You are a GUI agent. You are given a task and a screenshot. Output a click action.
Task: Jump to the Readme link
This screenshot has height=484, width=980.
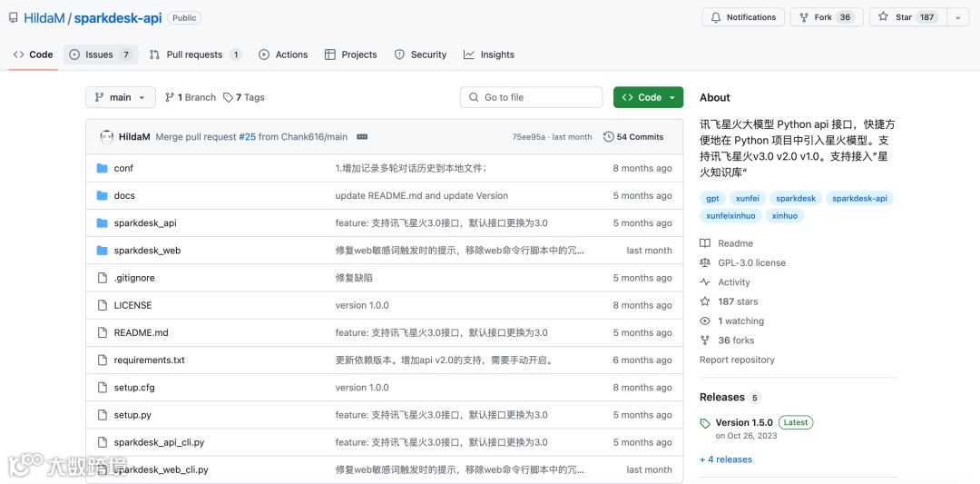pyautogui.click(x=727, y=243)
